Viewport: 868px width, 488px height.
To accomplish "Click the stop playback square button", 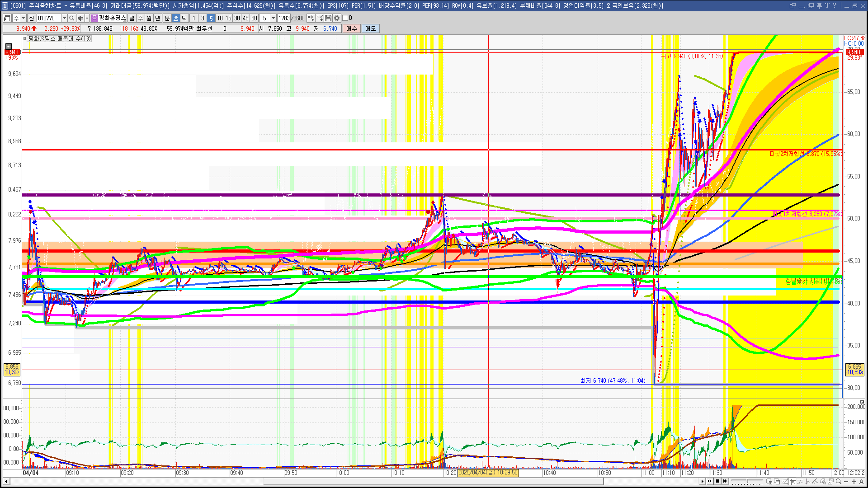I will point(717,481).
